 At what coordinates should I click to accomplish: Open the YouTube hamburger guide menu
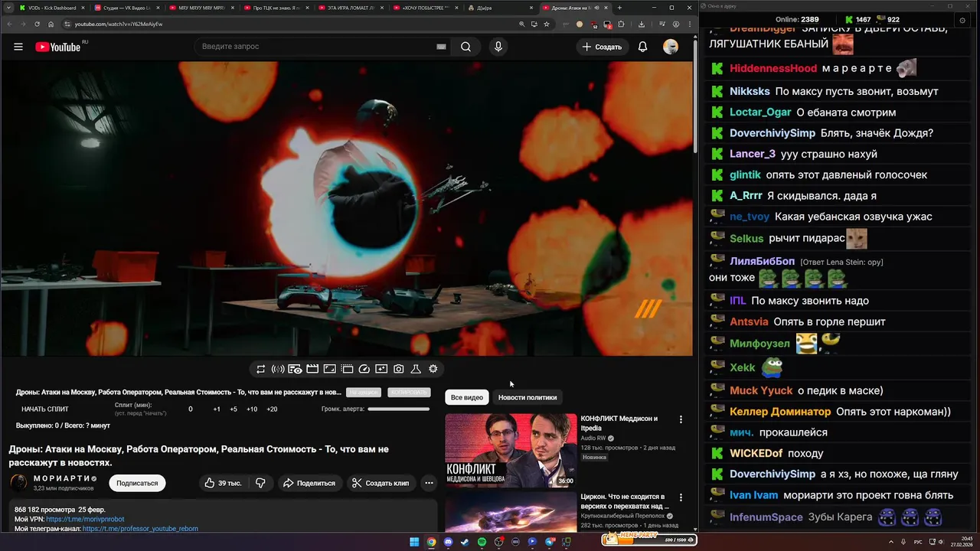pos(18,47)
